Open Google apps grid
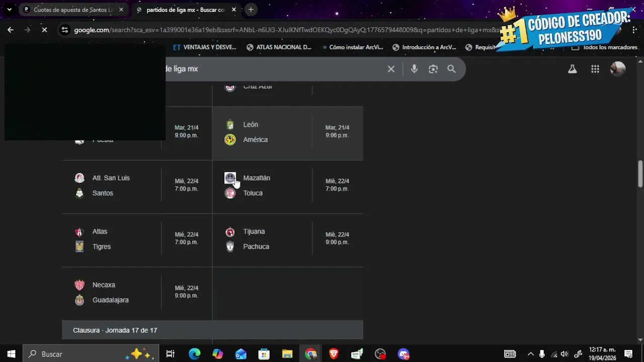The image size is (644, 362). (595, 69)
